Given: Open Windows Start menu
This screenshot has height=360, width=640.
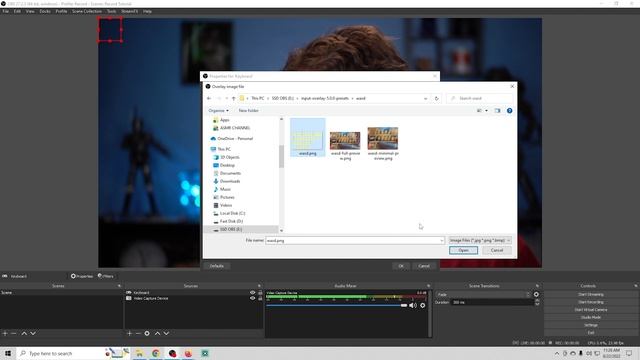Looking at the screenshot, I should [x=8, y=353].
